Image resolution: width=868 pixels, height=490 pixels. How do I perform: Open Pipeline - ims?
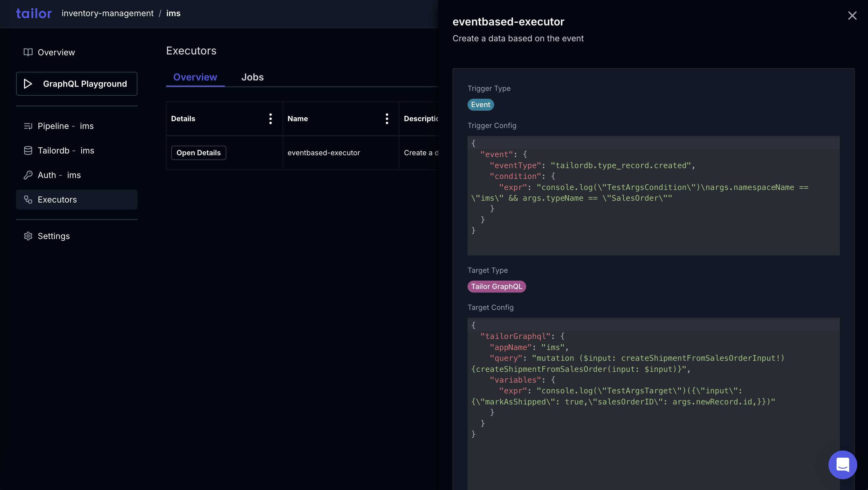coord(65,126)
